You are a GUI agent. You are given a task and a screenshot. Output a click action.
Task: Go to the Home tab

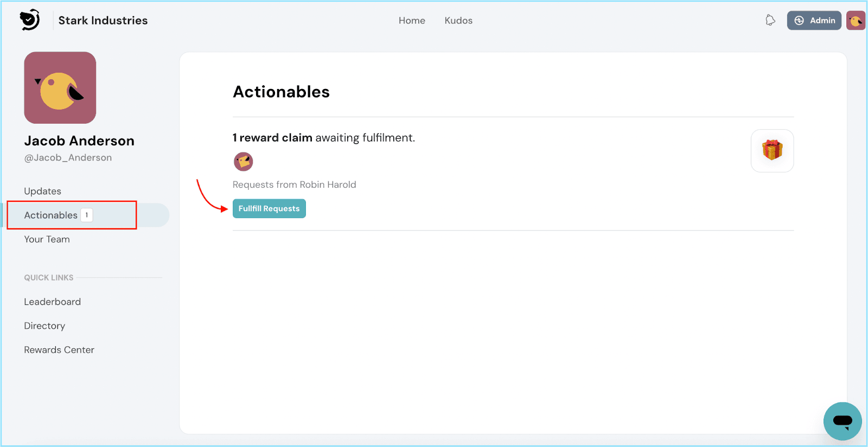pos(412,21)
